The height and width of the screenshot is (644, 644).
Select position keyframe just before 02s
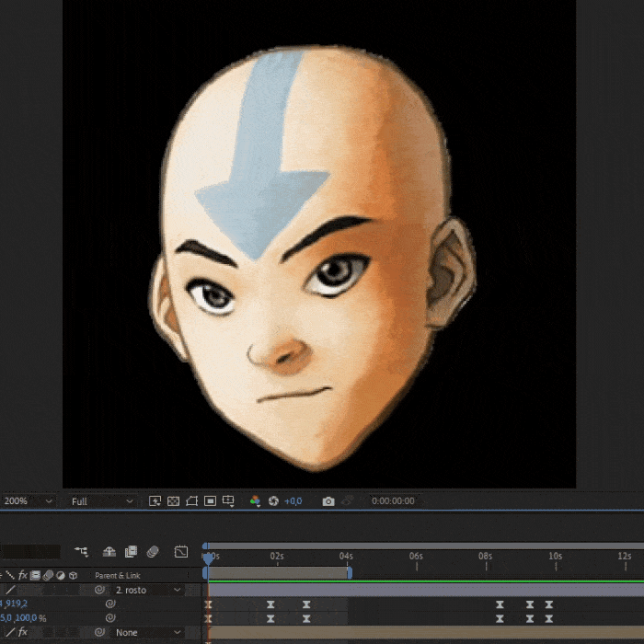[x=270, y=604]
